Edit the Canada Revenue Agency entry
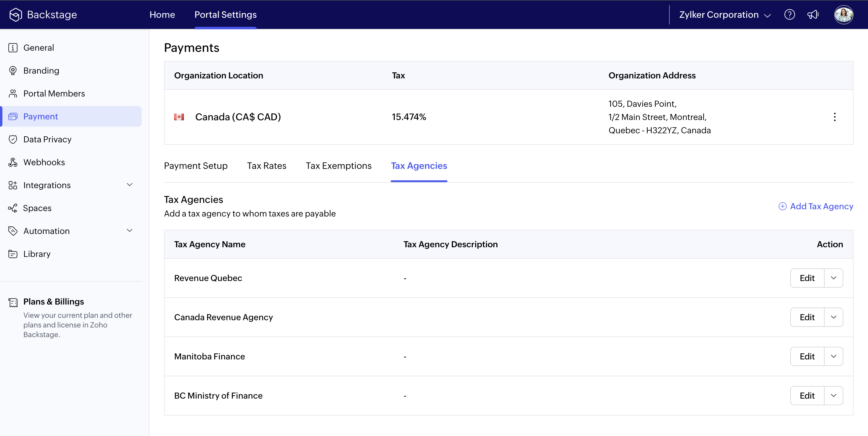Screen dimensions: 868x436 point(807,317)
